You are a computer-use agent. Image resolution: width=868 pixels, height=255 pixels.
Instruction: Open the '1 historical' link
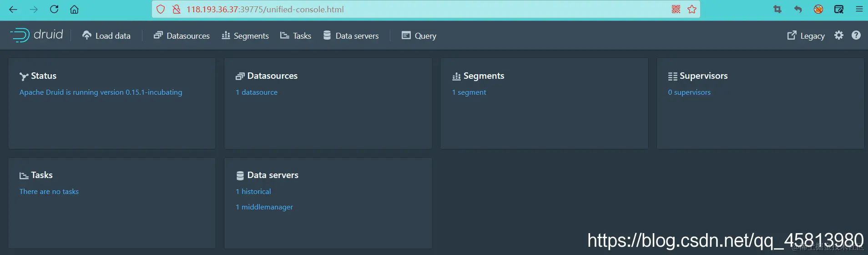pos(253,191)
